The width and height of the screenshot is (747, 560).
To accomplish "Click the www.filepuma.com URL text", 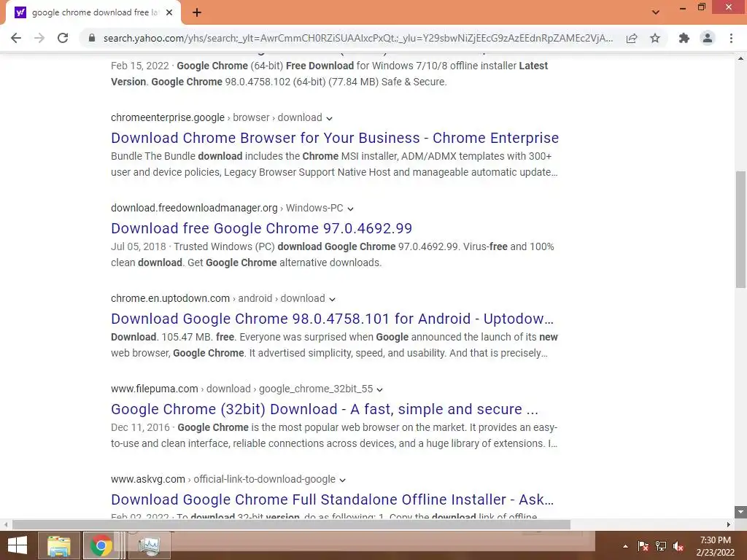I will 155,389.
